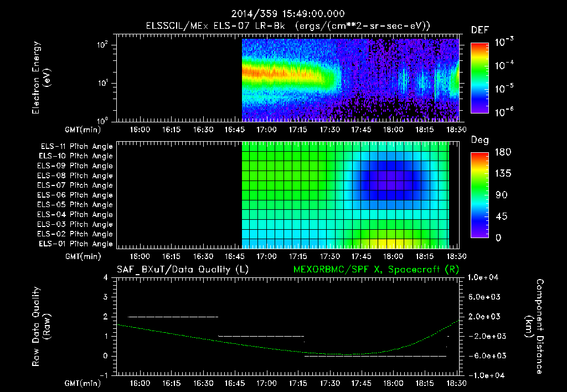Select the ELS-09 Pitch Angle row label
The height and width of the screenshot is (392, 567).
click(x=75, y=166)
